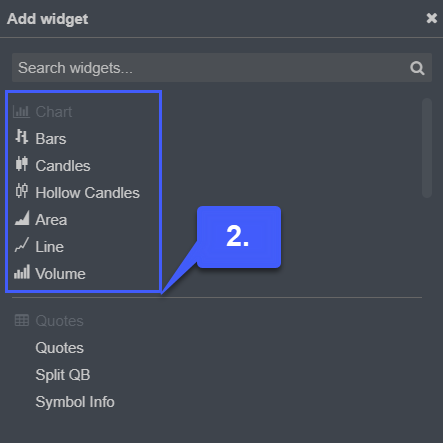The width and height of the screenshot is (443, 443).
Task: Click the Volume text label
Action: [60, 274]
